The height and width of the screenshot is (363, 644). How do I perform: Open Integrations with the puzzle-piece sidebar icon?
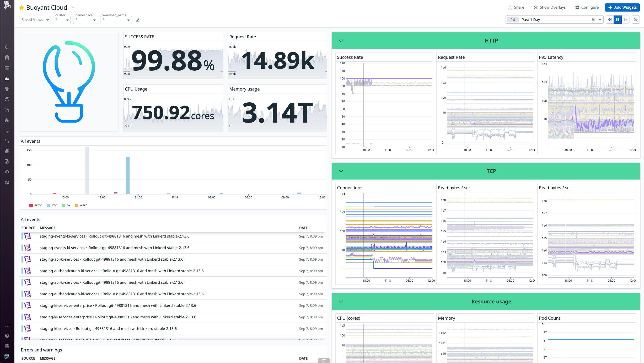[7, 120]
